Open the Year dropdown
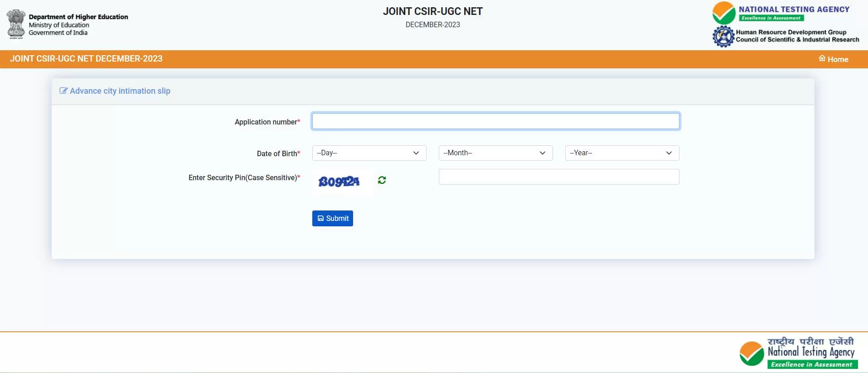Viewport: 868px width, 373px height. pyautogui.click(x=622, y=153)
